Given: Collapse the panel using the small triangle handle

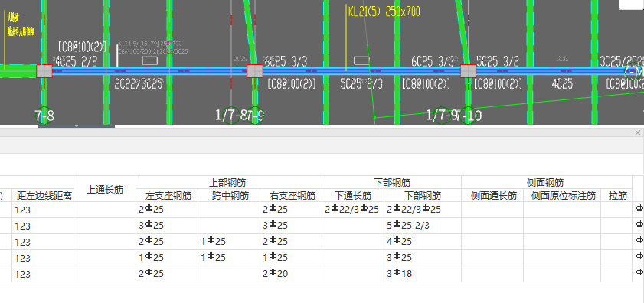Looking at the screenshot, I should (77, 125).
